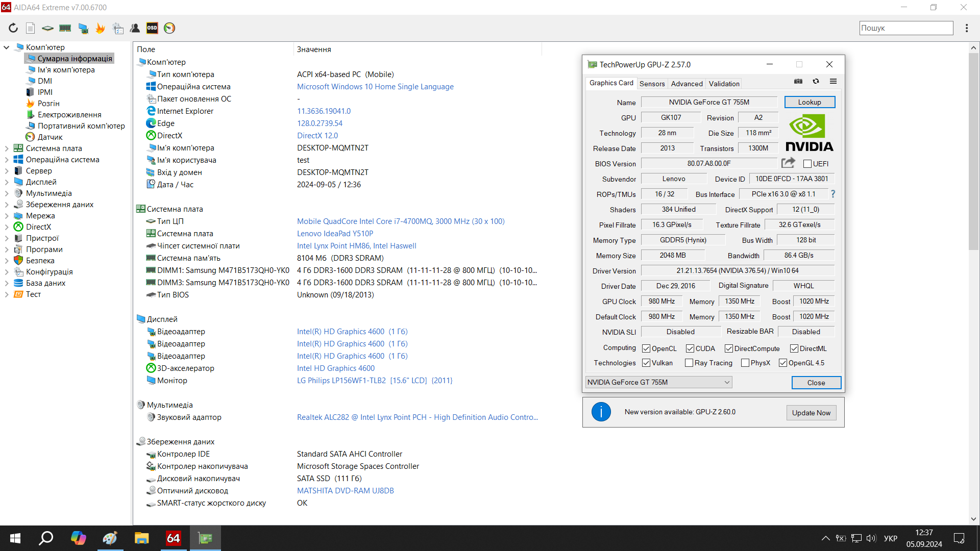
Task: Open Intel Lynx Point HM86 chipset link
Action: coord(356,246)
